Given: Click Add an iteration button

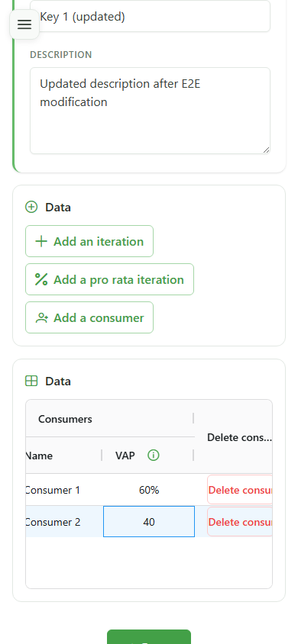Looking at the screenshot, I should (89, 241).
